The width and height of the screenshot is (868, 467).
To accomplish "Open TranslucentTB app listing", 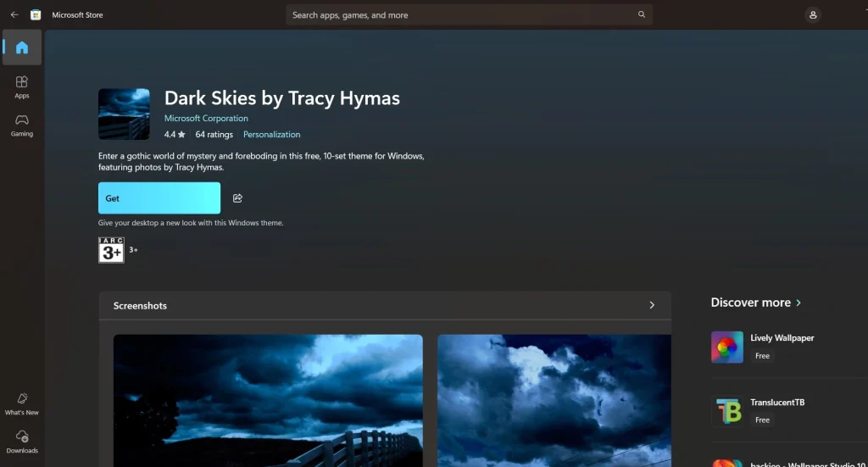I will click(775, 403).
